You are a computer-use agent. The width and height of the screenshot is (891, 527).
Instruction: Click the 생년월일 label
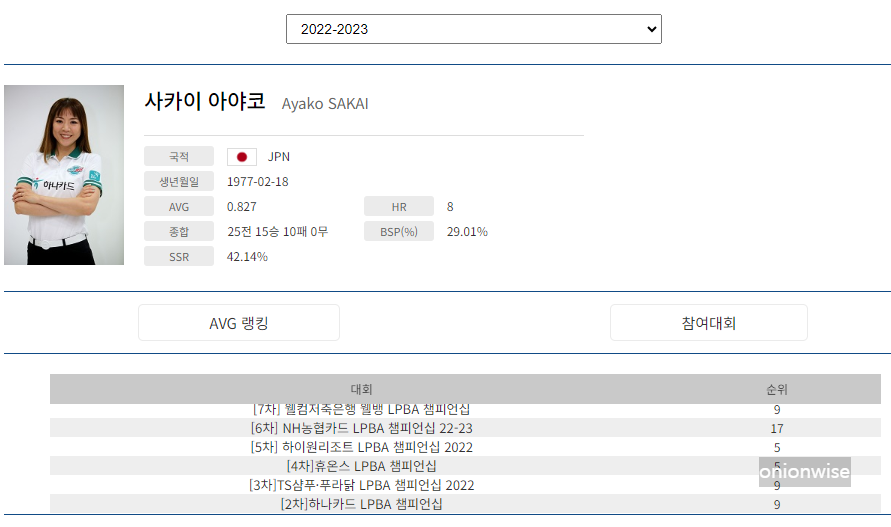pyautogui.click(x=179, y=181)
